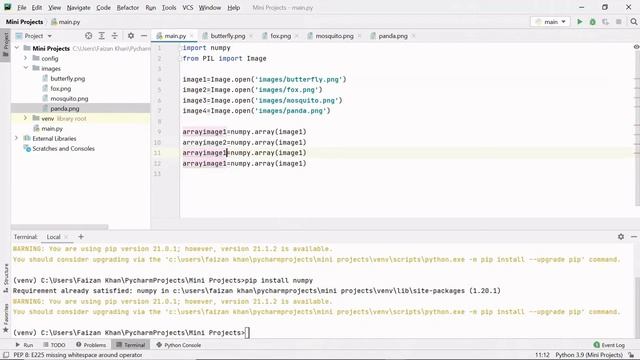Close the main.py editor tab
Screen dimensions: 640x360
[x=191, y=36]
